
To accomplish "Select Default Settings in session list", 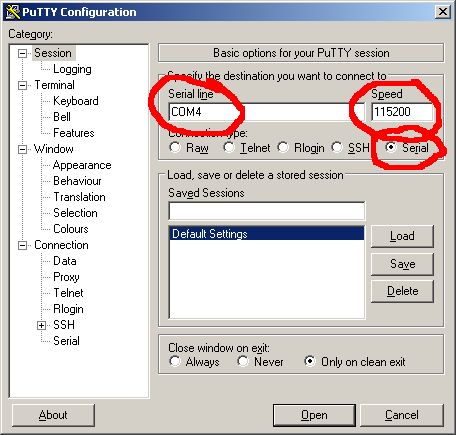I will point(267,234).
